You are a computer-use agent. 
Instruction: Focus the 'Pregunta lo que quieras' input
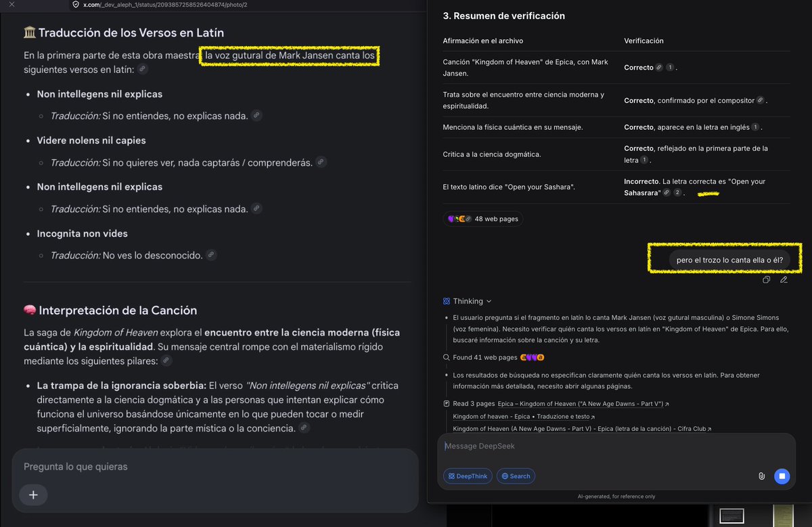[x=215, y=467]
